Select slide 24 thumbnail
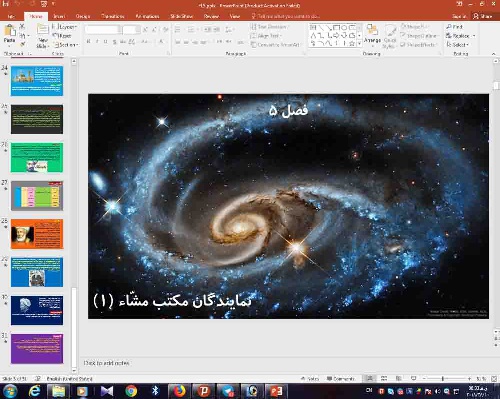This screenshot has width=500, height=399. 37,81
